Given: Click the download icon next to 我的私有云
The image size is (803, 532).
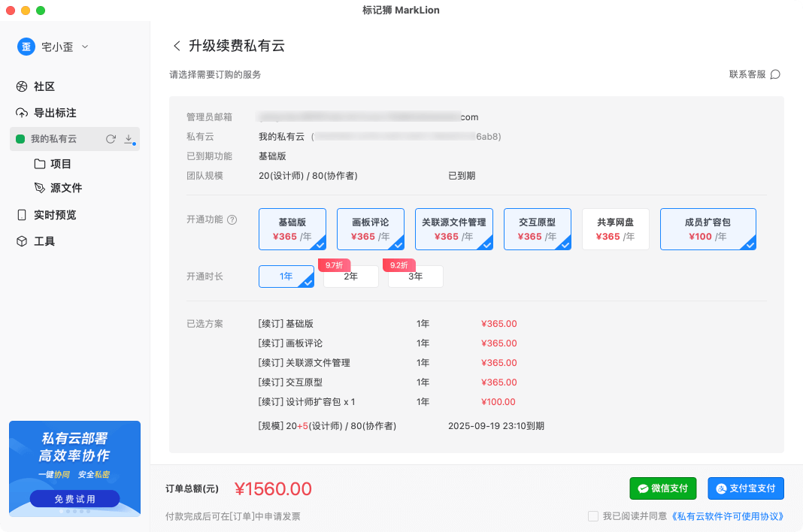Looking at the screenshot, I should [x=129, y=139].
